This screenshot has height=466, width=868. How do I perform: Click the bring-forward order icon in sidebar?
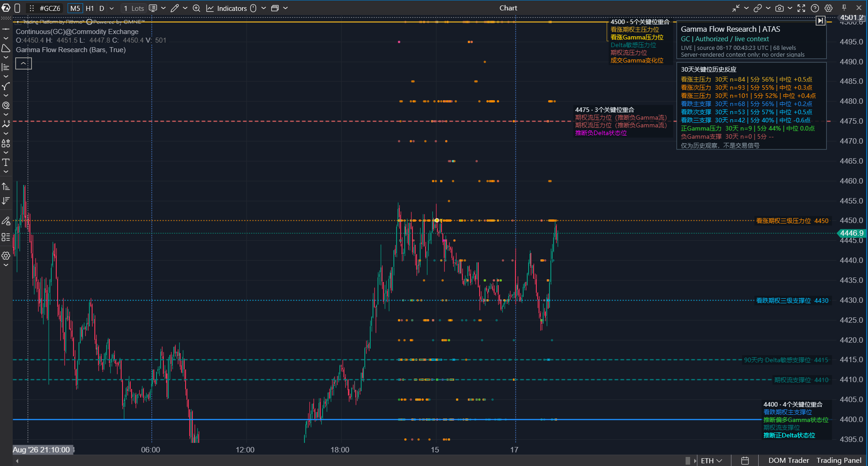tap(6, 186)
